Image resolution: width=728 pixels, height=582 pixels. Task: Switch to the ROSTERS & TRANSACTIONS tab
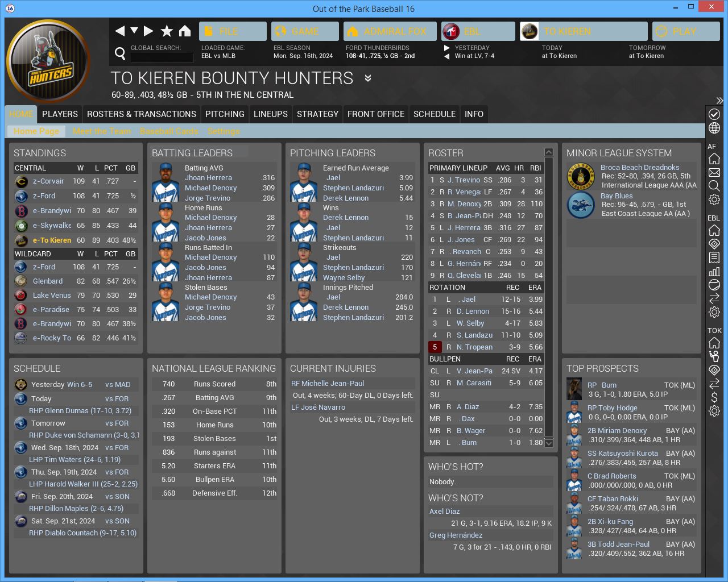142,114
